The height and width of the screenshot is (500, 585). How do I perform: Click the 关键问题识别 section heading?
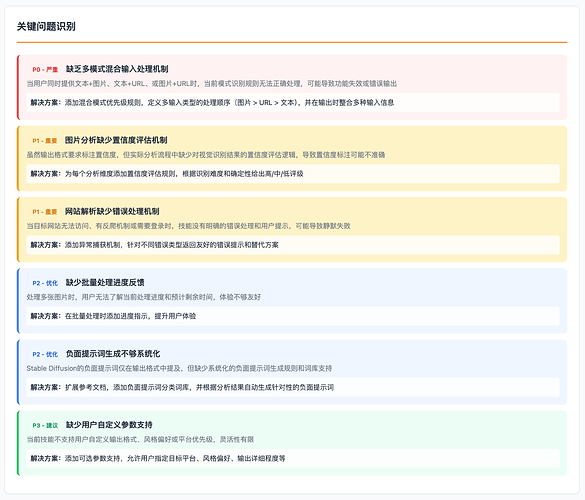click(x=46, y=26)
